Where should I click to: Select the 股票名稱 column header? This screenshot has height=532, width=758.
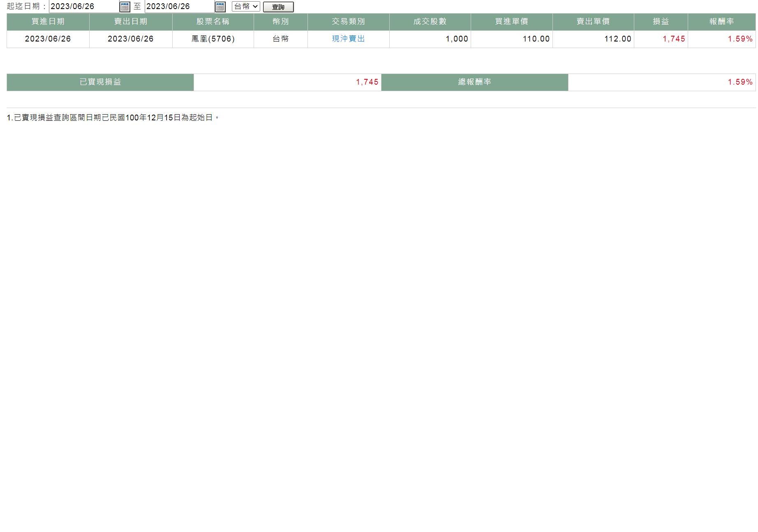click(213, 22)
